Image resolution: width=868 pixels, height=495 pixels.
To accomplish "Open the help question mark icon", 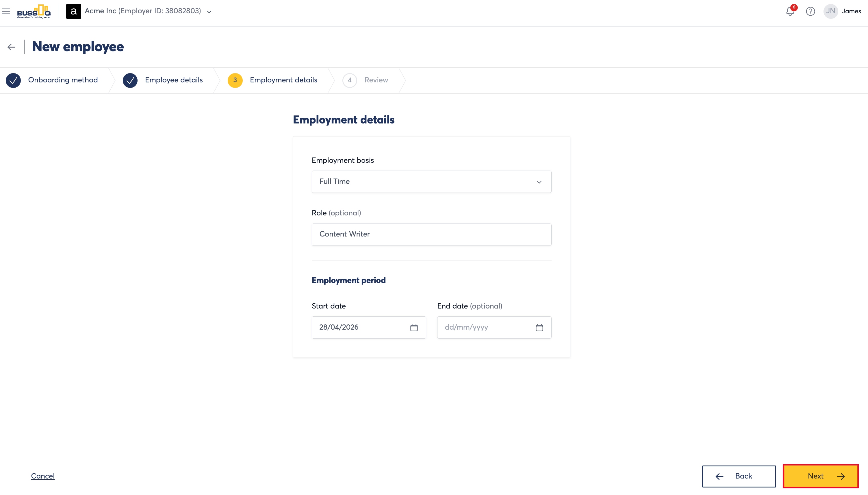I will [810, 11].
